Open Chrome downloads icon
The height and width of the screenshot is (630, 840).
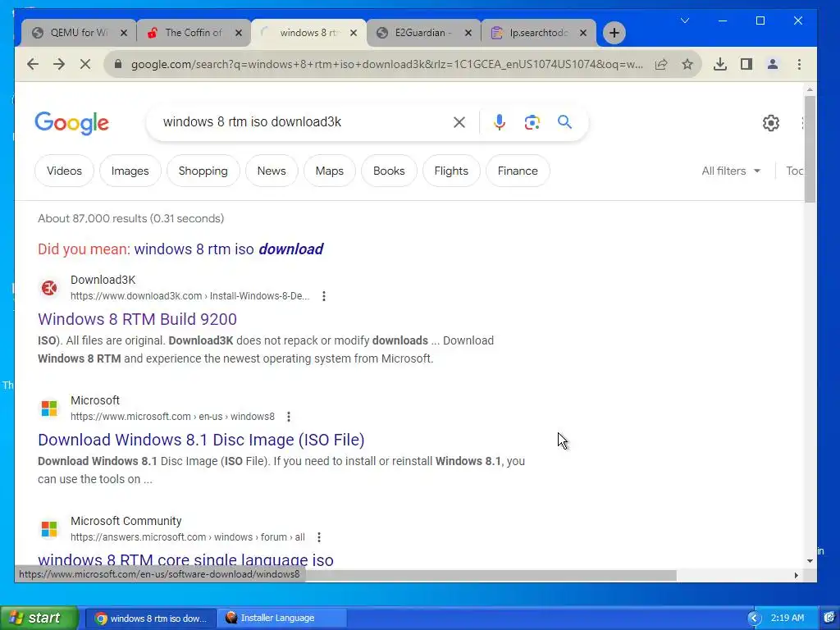click(720, 64)
